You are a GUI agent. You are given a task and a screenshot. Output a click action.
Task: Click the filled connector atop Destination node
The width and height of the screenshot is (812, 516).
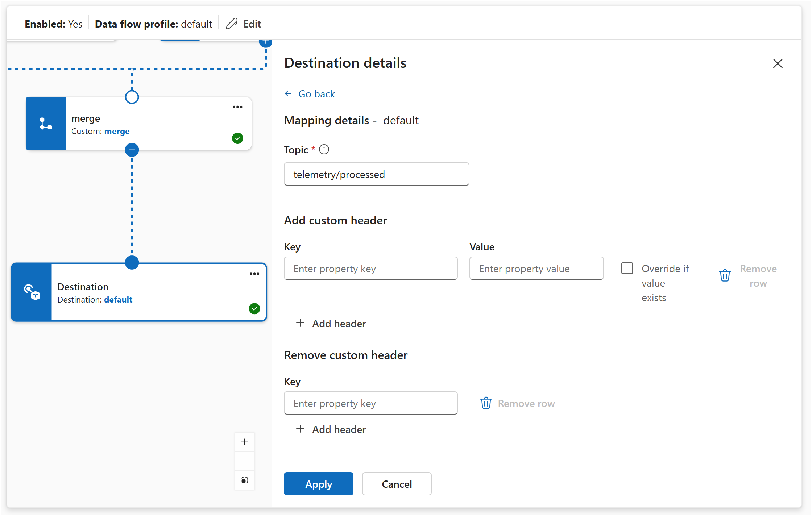pyautogui.click(x=132, y=262)
